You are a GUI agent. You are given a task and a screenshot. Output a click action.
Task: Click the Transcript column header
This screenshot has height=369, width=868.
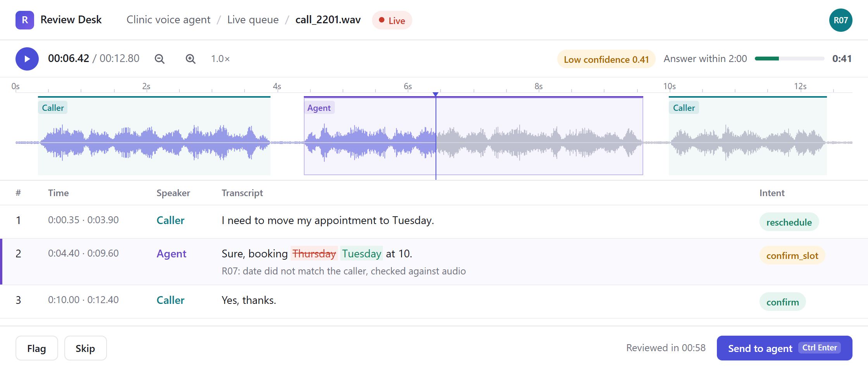242,193
